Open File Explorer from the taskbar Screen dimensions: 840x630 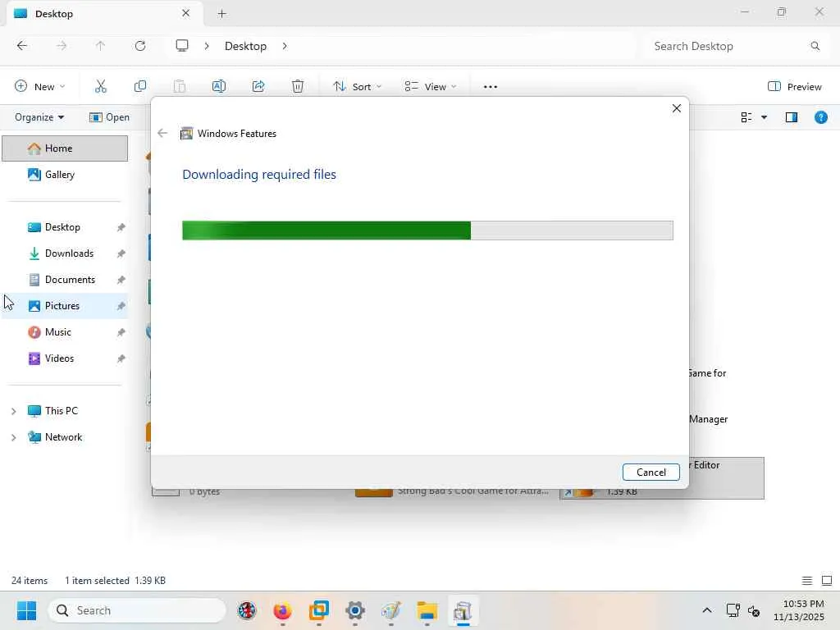click(x=427, y=610)
